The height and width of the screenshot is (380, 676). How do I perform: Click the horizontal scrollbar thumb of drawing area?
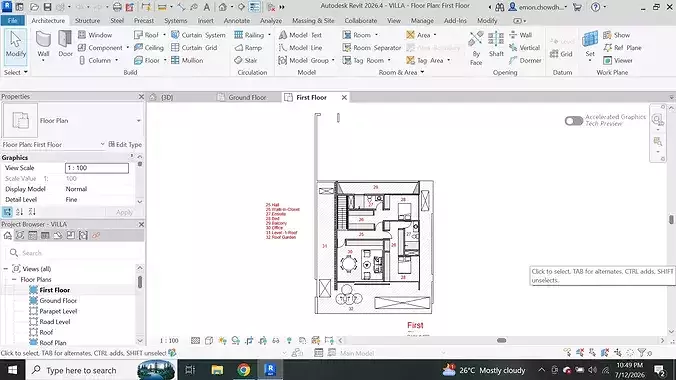[x=501, y=340]
